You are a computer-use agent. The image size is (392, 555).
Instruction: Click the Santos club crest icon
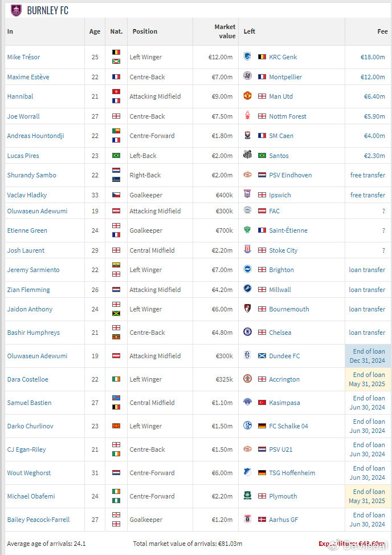(247, 155)
